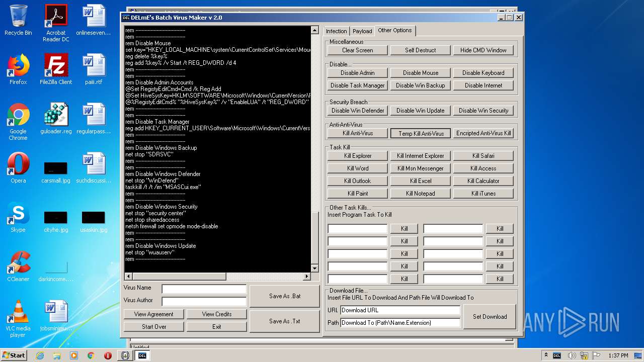Click the Exit button

[217, 327]
